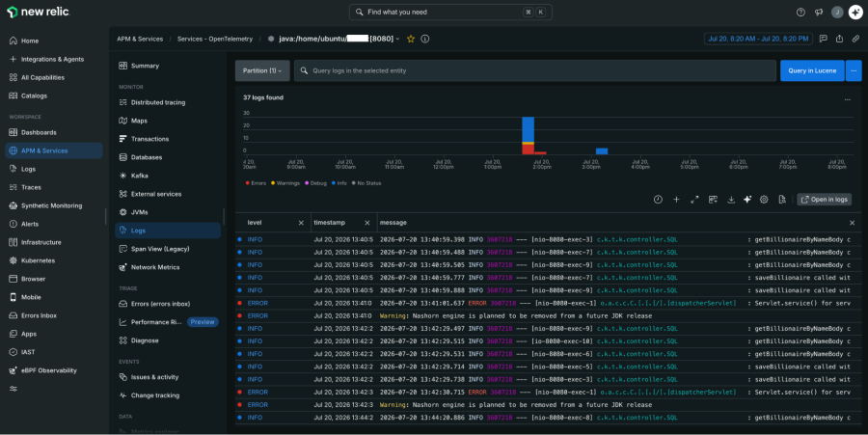
Task: Click the log query search field
Action: tap(534, 70)
